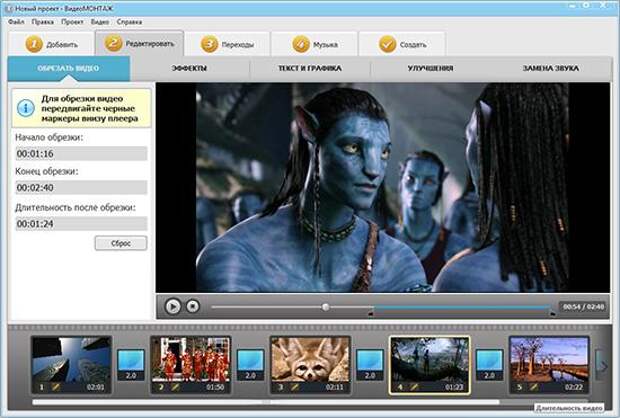Open the Текст и графика sub-tab
Image resolution: width=620 pixels, height=418 pixels.
(310, 68)
